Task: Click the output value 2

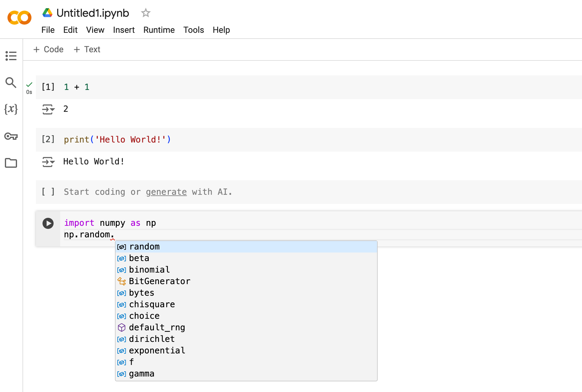Action: (66, 109)
